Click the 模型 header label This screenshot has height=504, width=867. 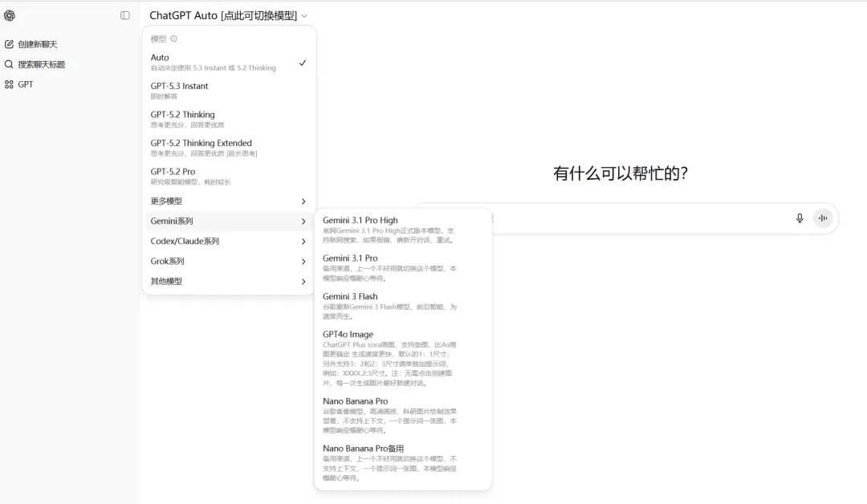[158, 39]
